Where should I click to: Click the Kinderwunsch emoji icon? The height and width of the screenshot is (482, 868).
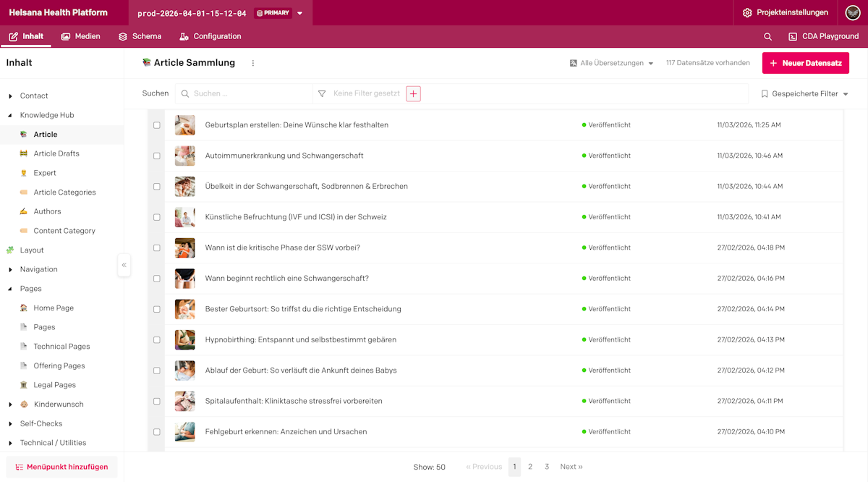24,405
